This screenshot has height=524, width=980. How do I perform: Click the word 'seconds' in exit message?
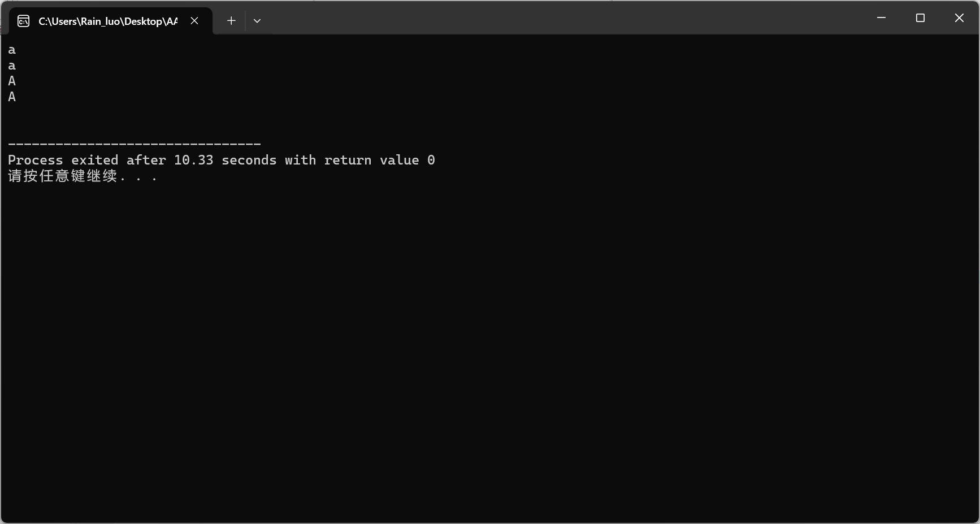point(249,160)
